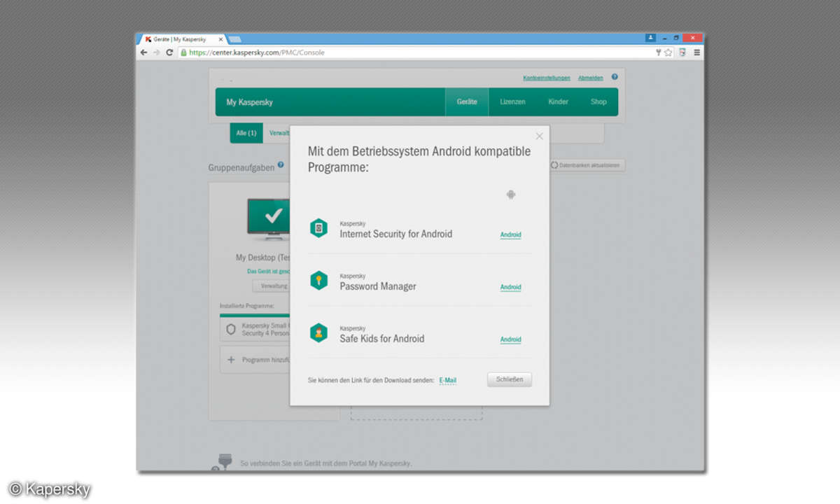Image resolution: width=840 pixels, height=504 pixels.
Task: Select the Alle (1) filter tab
Action: 246,133
